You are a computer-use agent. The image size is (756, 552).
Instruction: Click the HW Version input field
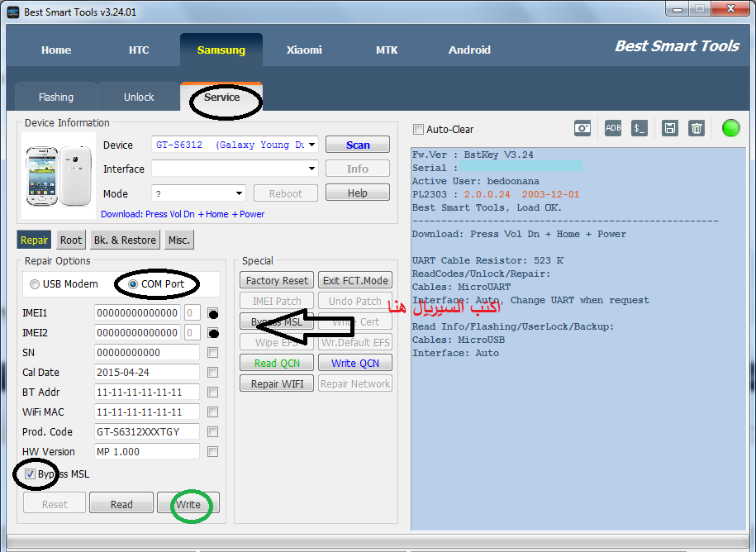point(147,451)
